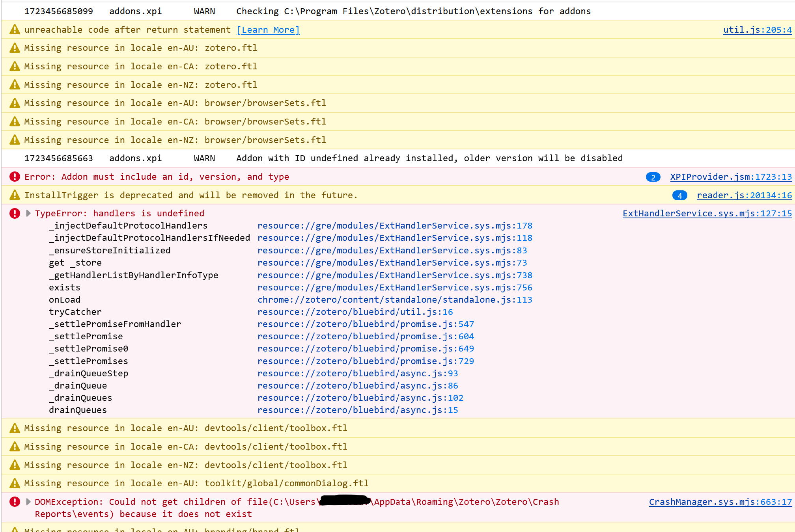Viewport: 795px width, 532px height.
Task: Click error icon beside Addon must include id
Action: 15,177
